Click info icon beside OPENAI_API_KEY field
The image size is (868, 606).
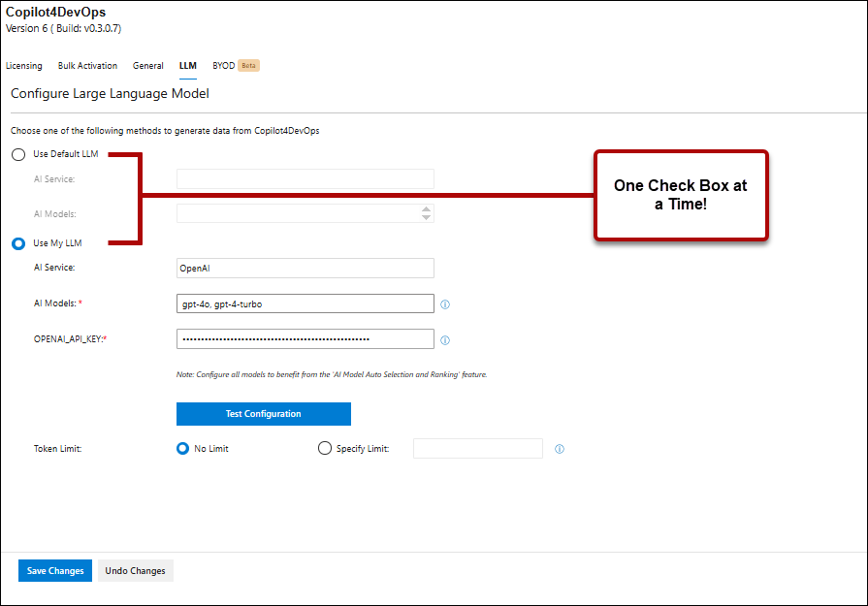tap(445, 340)
